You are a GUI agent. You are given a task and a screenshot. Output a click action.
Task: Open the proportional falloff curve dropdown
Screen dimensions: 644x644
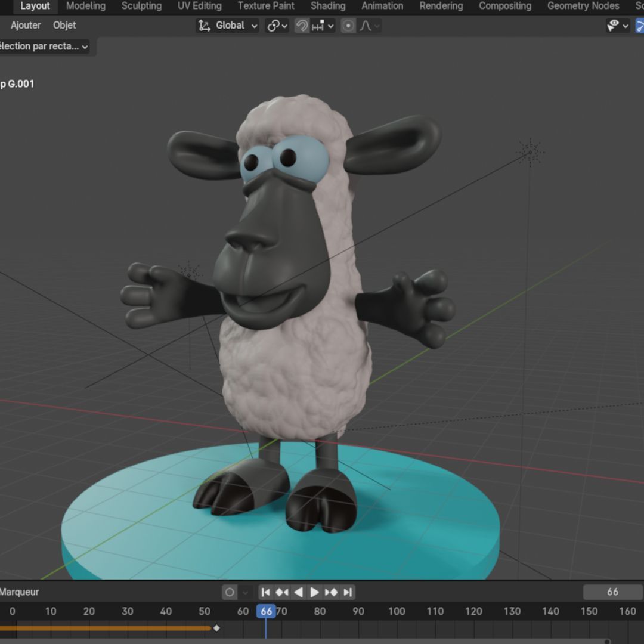coord(369,26)
